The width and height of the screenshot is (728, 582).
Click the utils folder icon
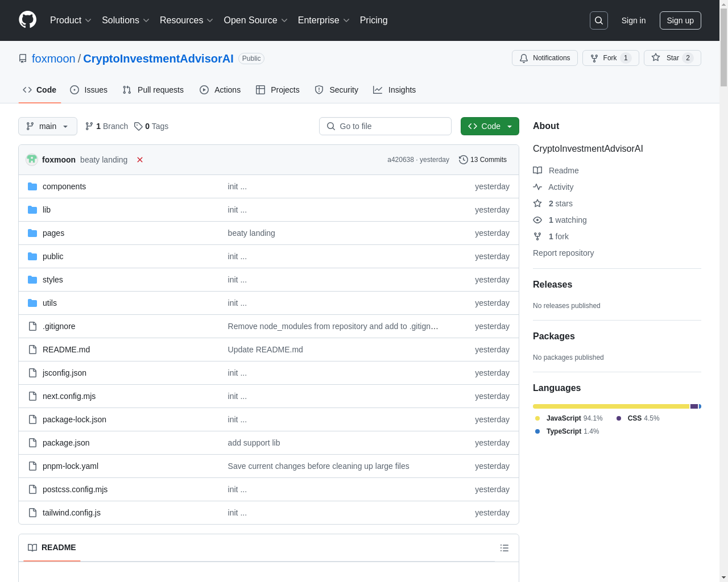click(x=32, y=303)
